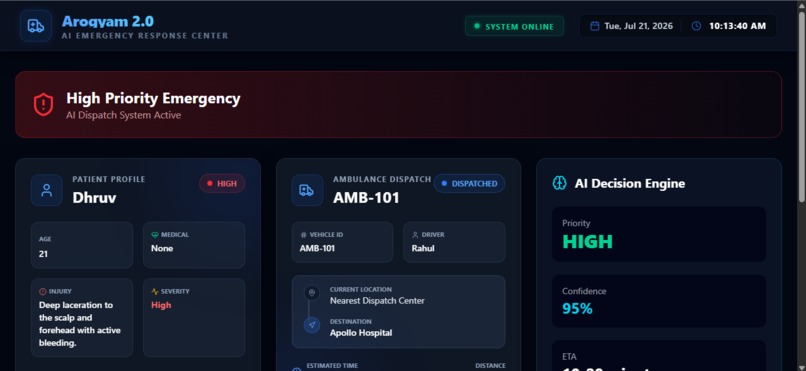Image resolution: width=806 pixels, height=371 pixels.
Task: Click the time 10:13:40 AM
Action: coord(738,26)
